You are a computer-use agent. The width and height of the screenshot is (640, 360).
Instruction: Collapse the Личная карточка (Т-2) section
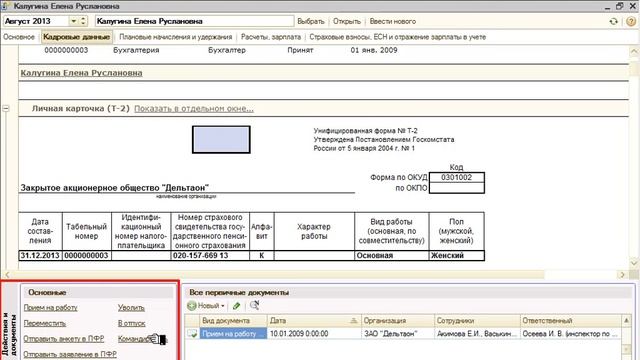pyautogui.click(x=6, y=109)
